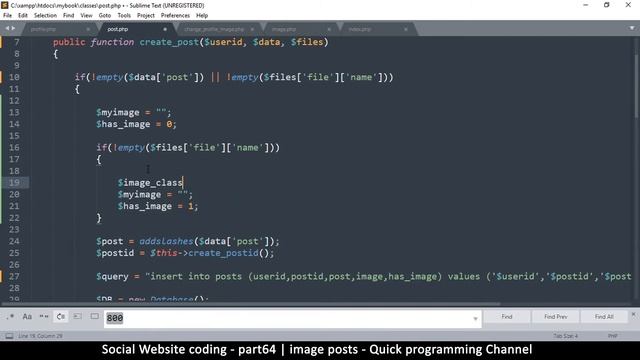The width and height of the screenshot is (640, 360).
Task: Open the Selection menu
Action: (x=45, y=16)
